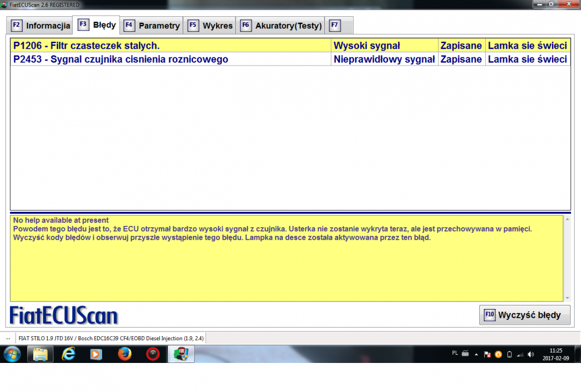Click Zapisane cell in P2453 row
This screenshot has width=581, height=392.
[x=461, y=59]
